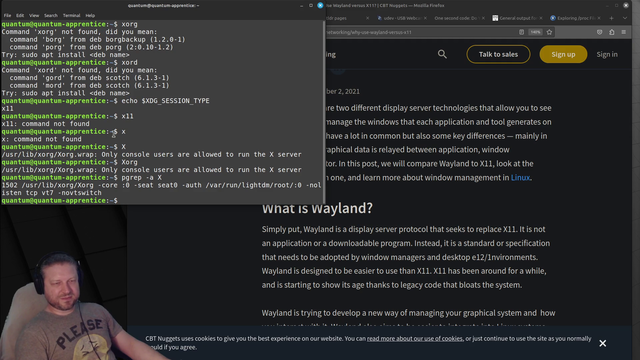This screenshot has height=360, width=640.
Task: Click the 'What is Wayland?' heading
Action: [317, 209]
